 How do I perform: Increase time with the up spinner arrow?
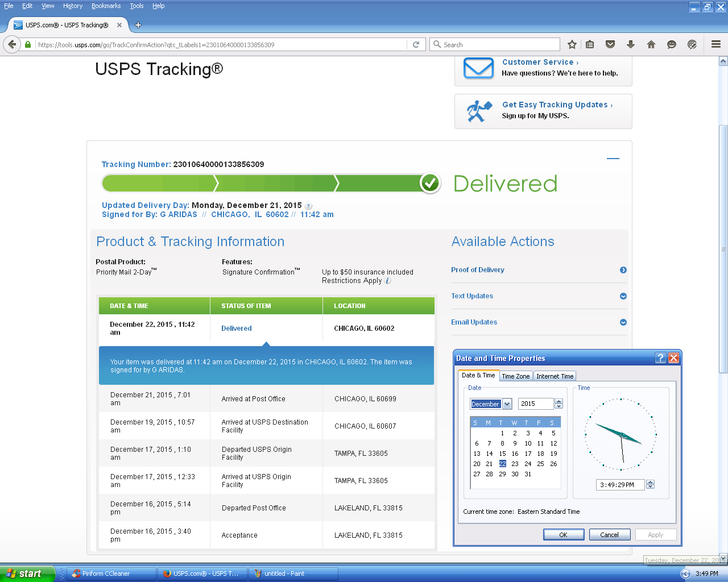650,483
